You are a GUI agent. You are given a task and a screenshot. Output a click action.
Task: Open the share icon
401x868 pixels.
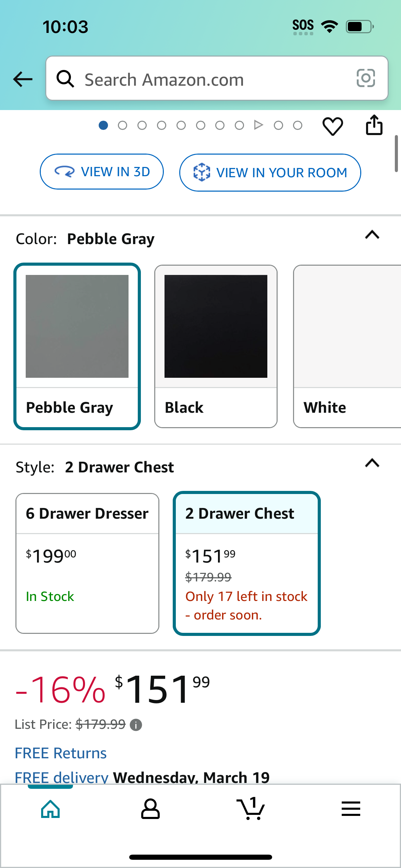point(374,125)
